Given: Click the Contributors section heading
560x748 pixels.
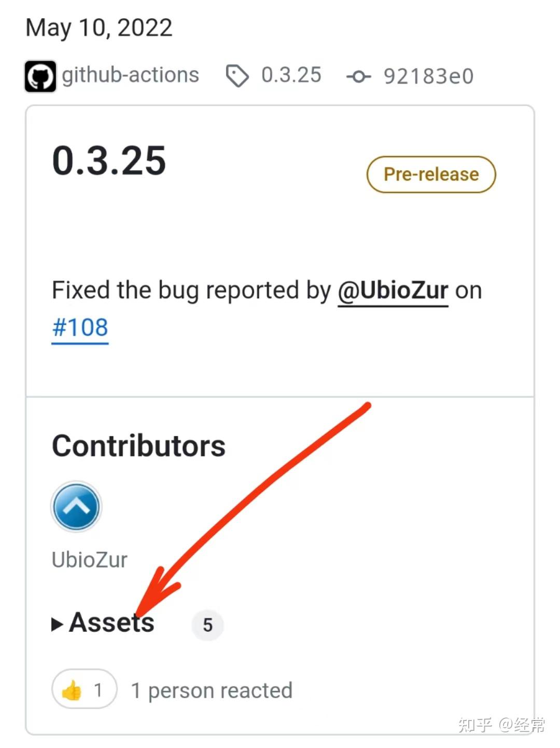Looking at the screenshot, I should point(138,446).
